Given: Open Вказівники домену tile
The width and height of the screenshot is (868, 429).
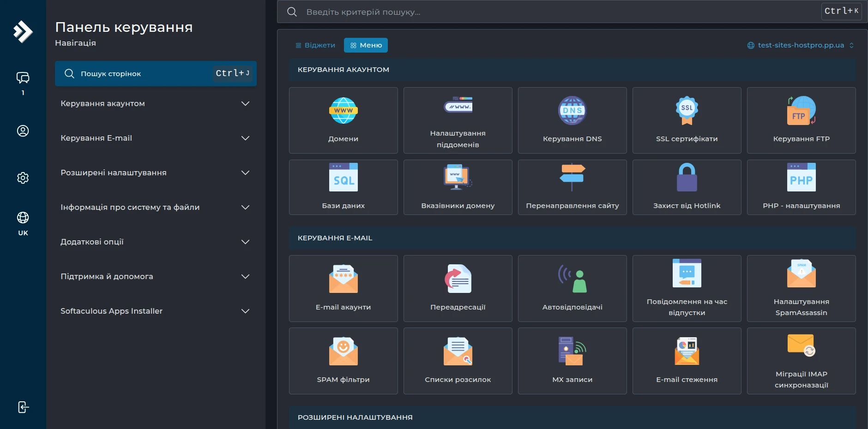Looking at the screenshot, I should pyautogui.click(x=458, y=187).
